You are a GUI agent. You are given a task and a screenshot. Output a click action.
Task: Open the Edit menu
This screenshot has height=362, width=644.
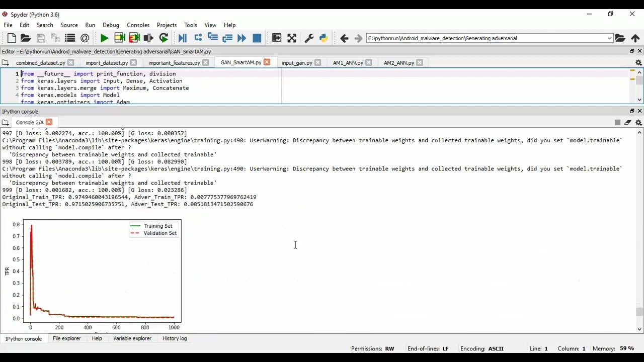[x=24, y=25]
